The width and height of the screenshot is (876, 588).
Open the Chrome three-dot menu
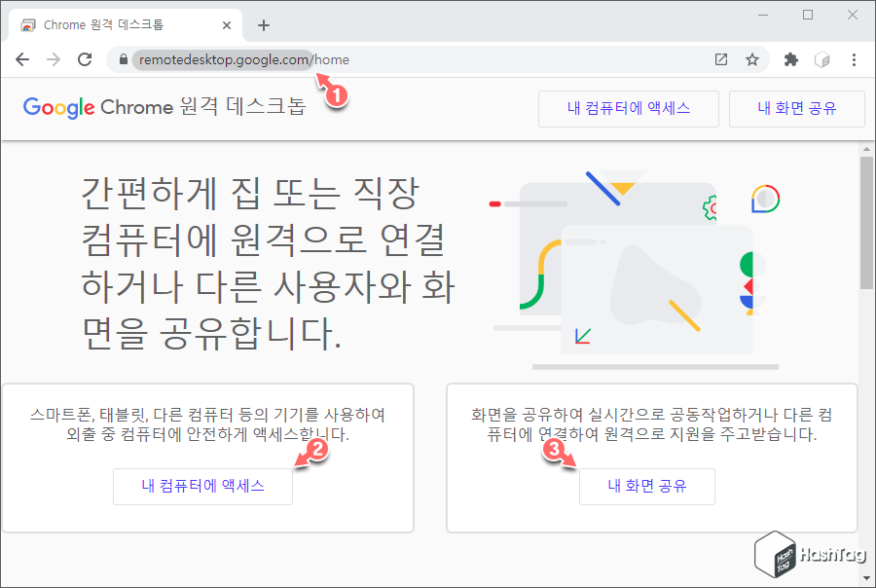[x=854, y=59]
